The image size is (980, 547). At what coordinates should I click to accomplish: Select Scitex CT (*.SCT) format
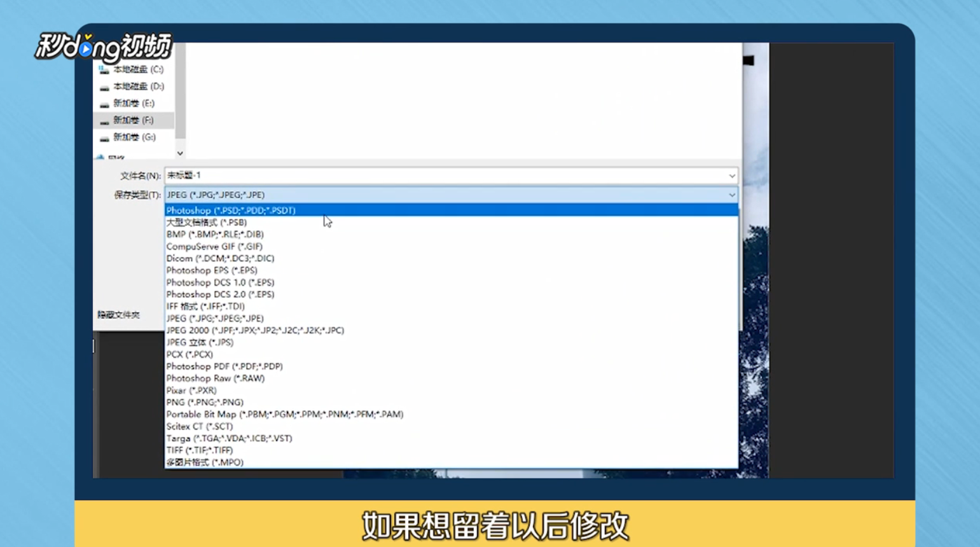pos(451,426)
